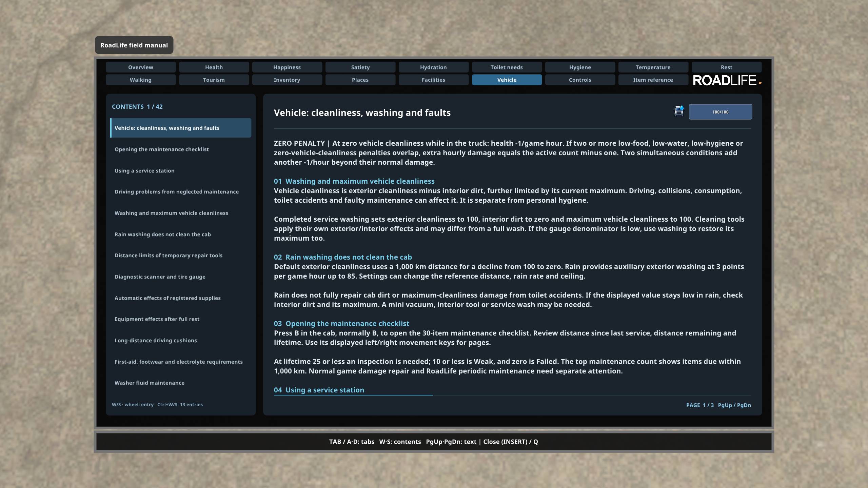The width and height of the screenshot is (868, 488).
Task: Switch to the Health tab
Action: click(214, 67)
